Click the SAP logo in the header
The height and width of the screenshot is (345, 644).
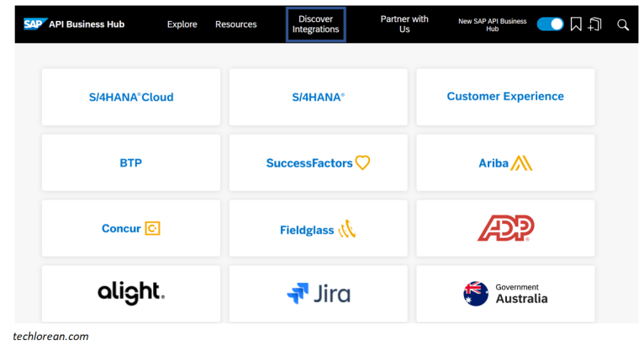click(35, 24)
